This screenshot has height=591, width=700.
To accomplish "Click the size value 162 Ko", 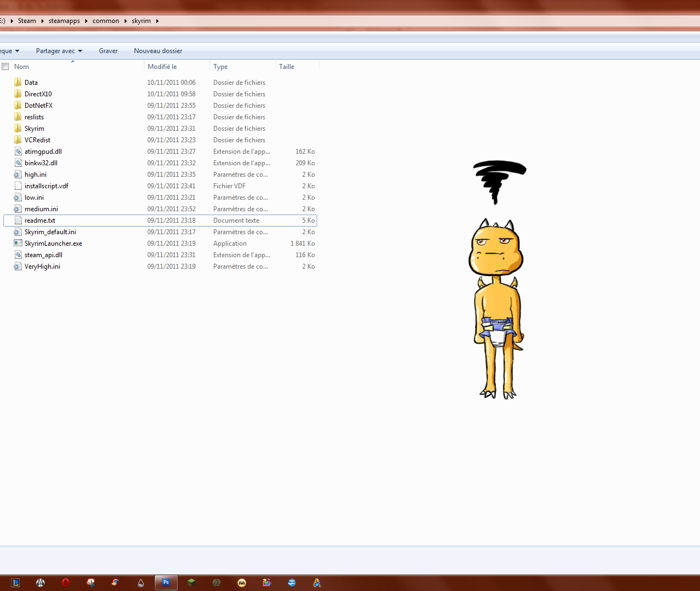I will pyautogui.click(x=305, y=152).
